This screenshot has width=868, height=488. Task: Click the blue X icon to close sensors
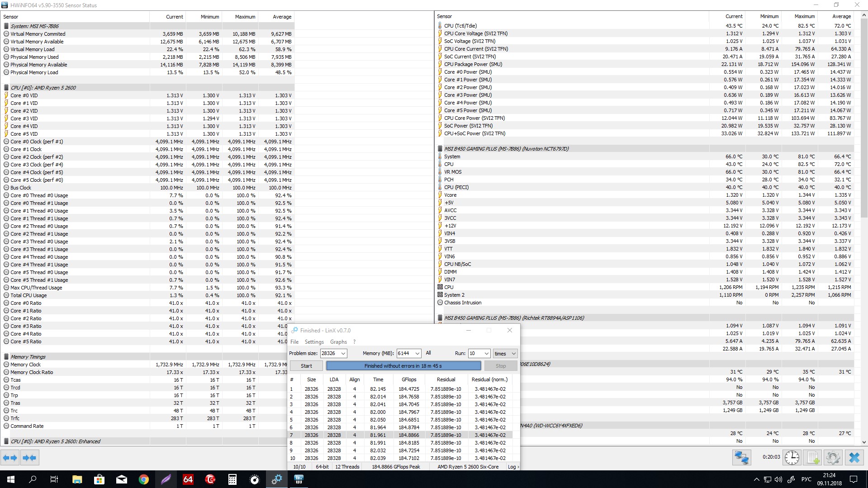pyautogui.click(x=854, y=458)
